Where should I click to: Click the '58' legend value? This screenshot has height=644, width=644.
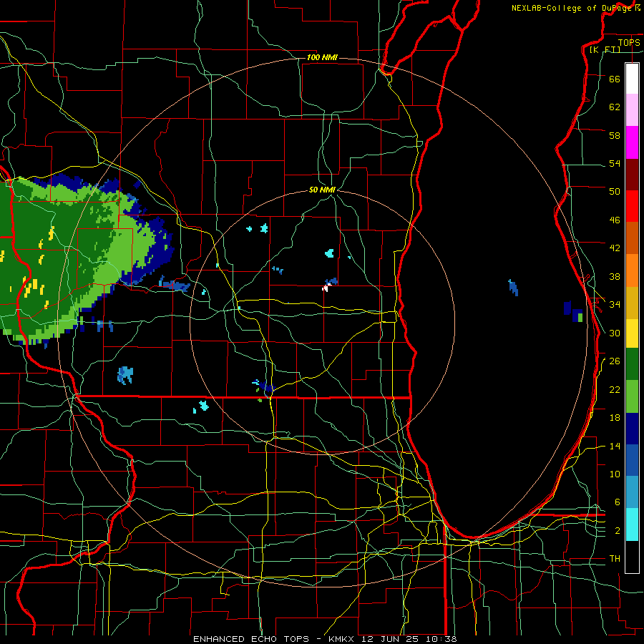pos(615,135)
